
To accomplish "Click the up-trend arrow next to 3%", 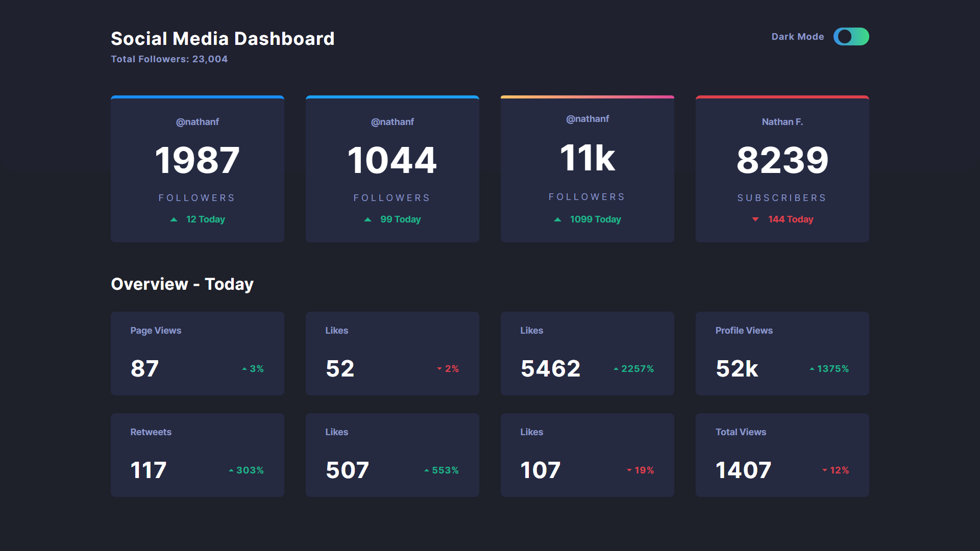I will coord(243,368).
